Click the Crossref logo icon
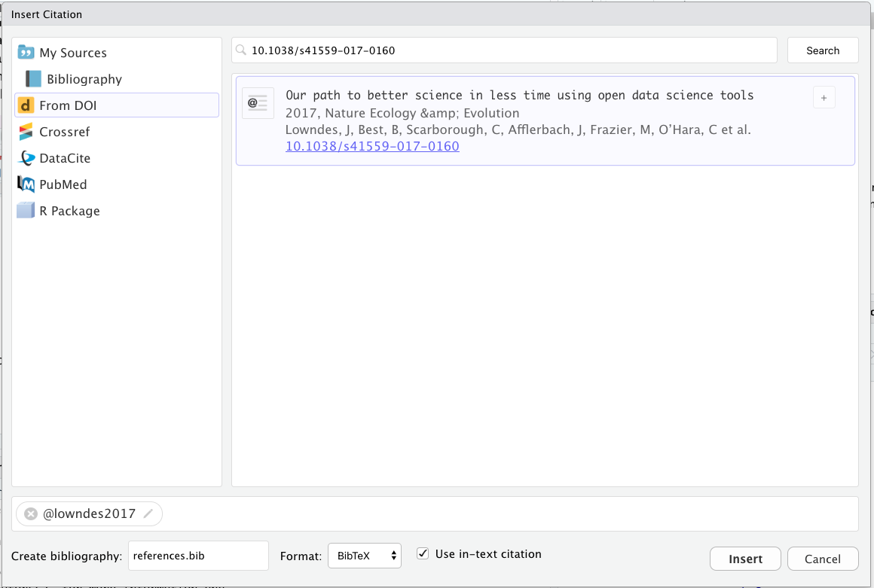The width and height of the screenshot is (874, 588). coord(26,132)
